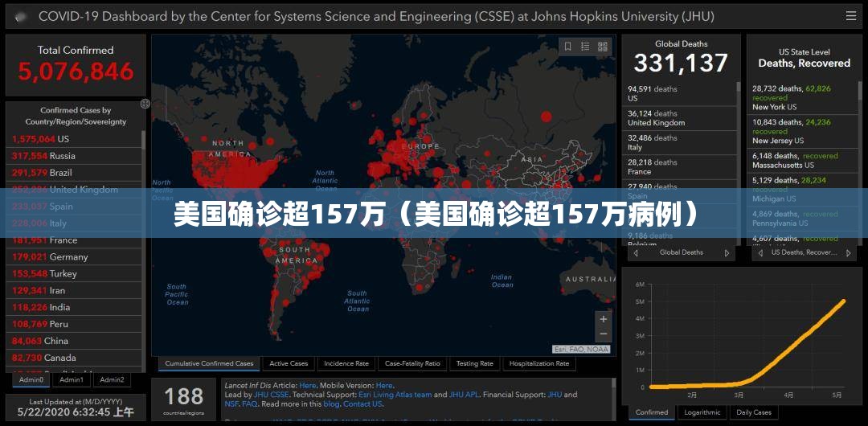Screen dimensions: 868x426
Task: Select China row with 84,063 cases
Action: [x=74, y=341]
